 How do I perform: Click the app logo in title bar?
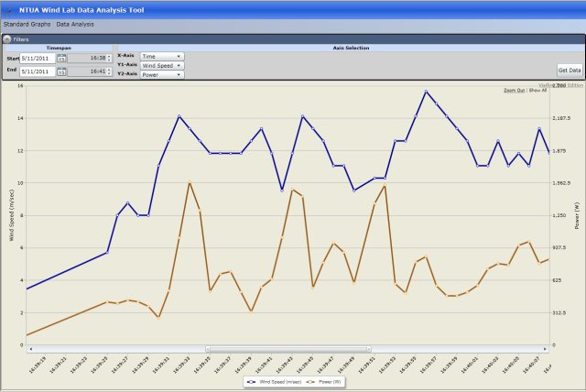click(8, 7)
